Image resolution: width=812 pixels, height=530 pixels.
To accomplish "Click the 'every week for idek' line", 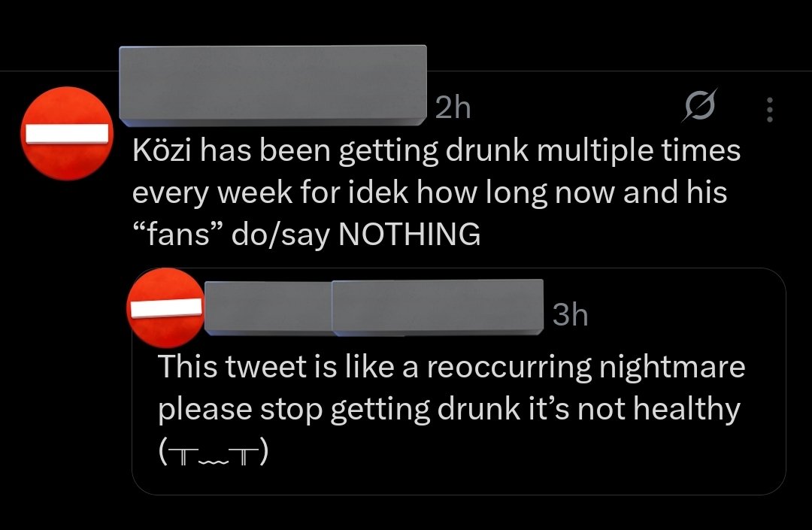I will [429, 193].
